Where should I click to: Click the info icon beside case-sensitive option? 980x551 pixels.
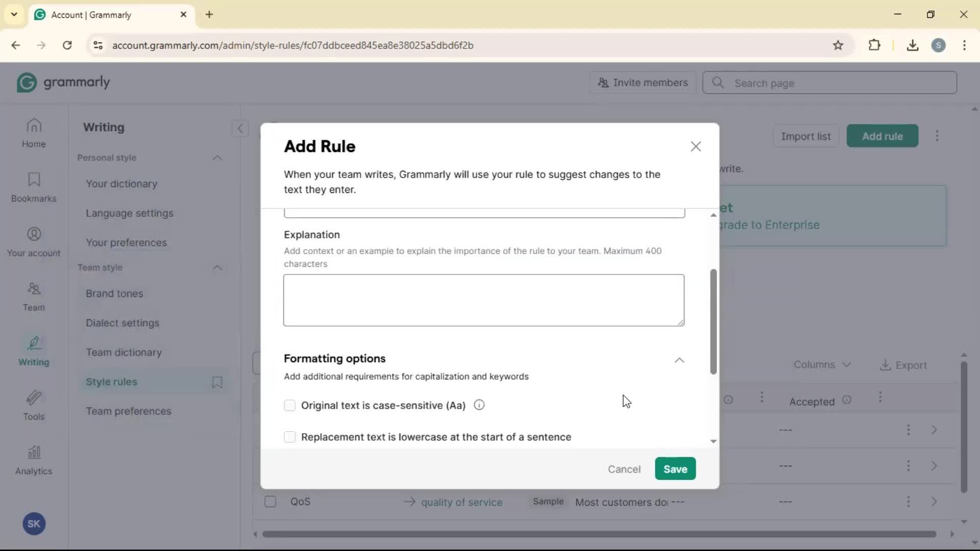pos(479,405)
